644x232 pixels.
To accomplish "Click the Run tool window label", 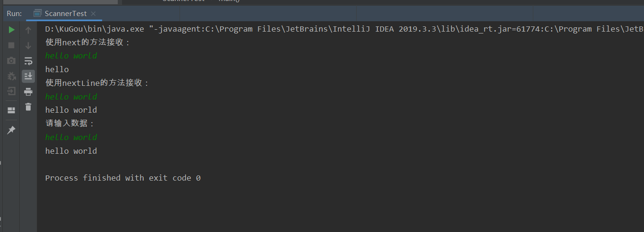I will [14, 14].
